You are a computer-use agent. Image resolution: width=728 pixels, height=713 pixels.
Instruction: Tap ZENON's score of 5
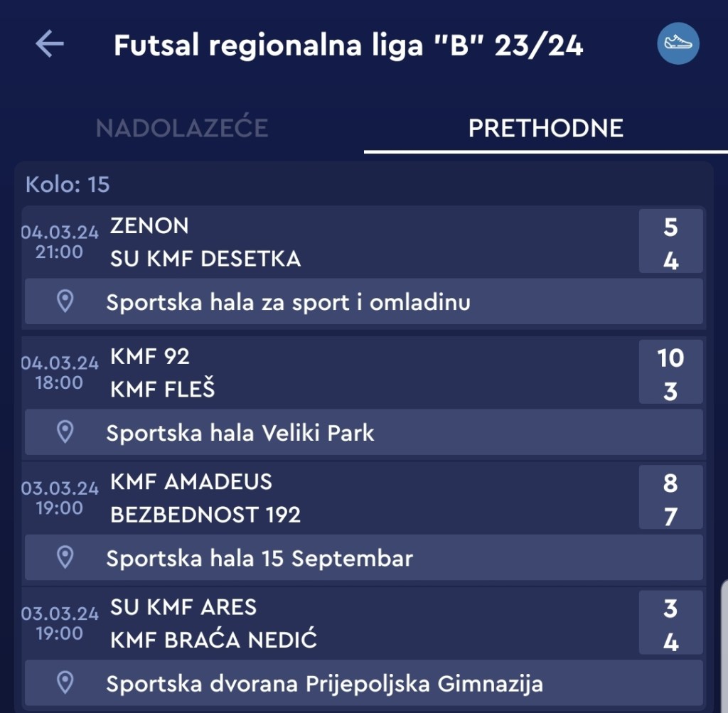(670, 227)
